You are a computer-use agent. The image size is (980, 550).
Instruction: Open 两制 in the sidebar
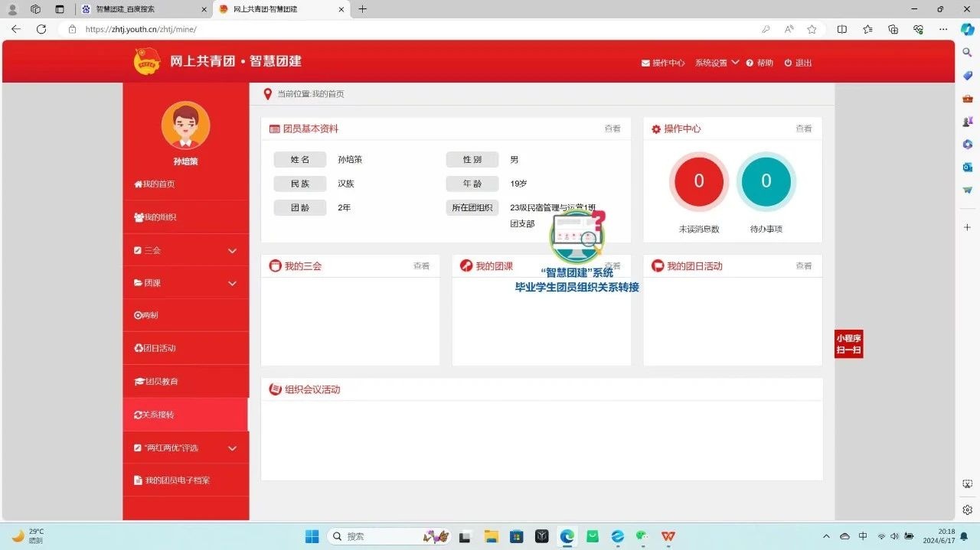[x=146, y=315]
